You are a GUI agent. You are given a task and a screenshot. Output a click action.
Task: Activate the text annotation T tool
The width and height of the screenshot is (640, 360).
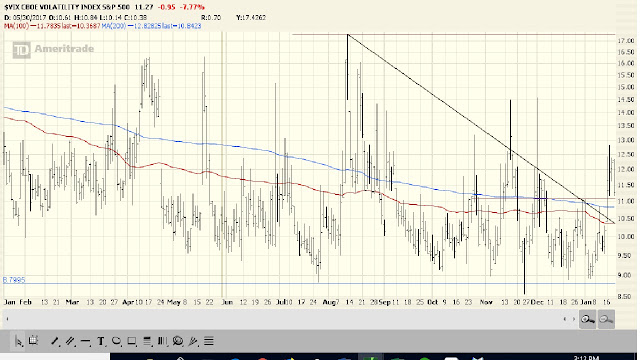(101, 341)
